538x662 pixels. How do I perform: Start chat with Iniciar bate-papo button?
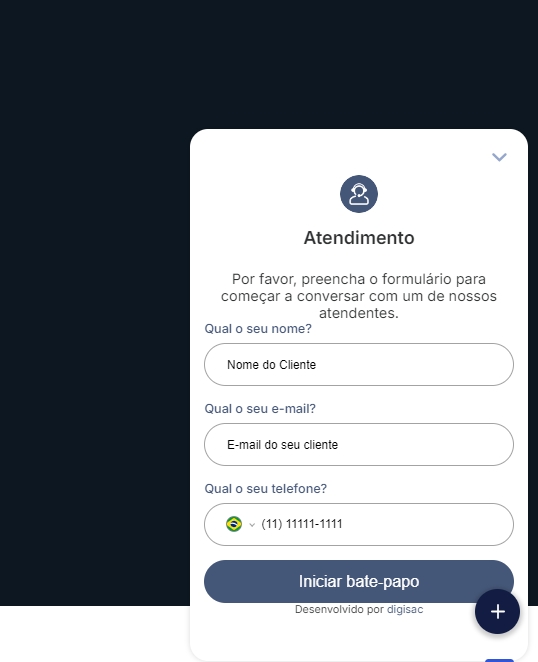(359, 581)
